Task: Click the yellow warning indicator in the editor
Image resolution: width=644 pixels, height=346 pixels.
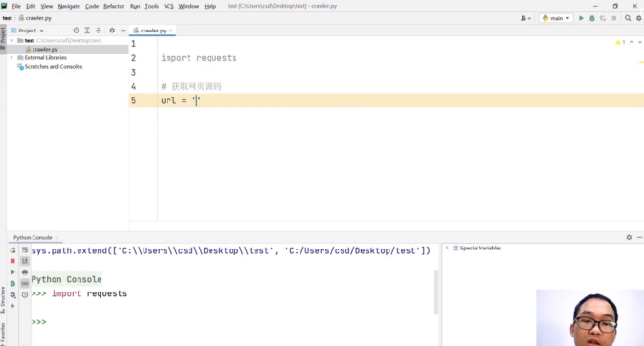Action: pos(620,42)
